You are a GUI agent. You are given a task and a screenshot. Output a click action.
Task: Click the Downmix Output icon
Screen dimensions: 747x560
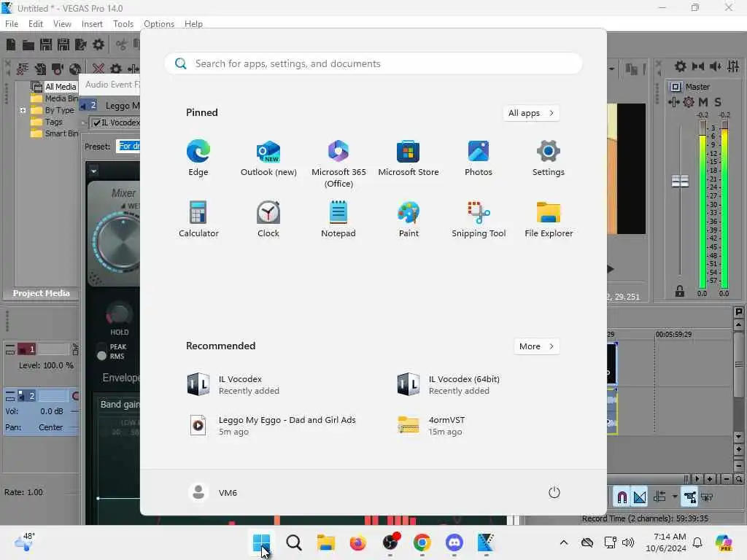pyautogui.click(x=698, y=66)
